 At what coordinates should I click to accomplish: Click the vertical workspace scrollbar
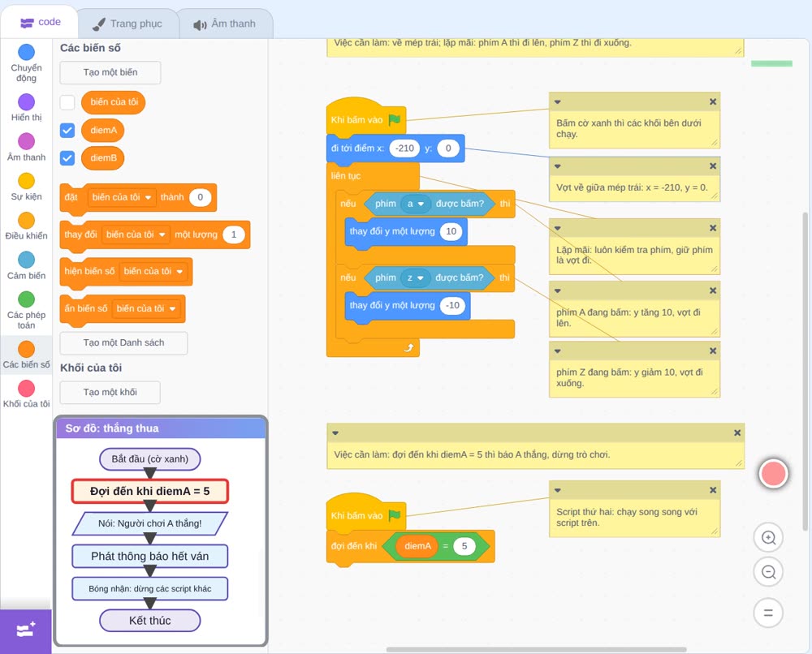point(806,371)
